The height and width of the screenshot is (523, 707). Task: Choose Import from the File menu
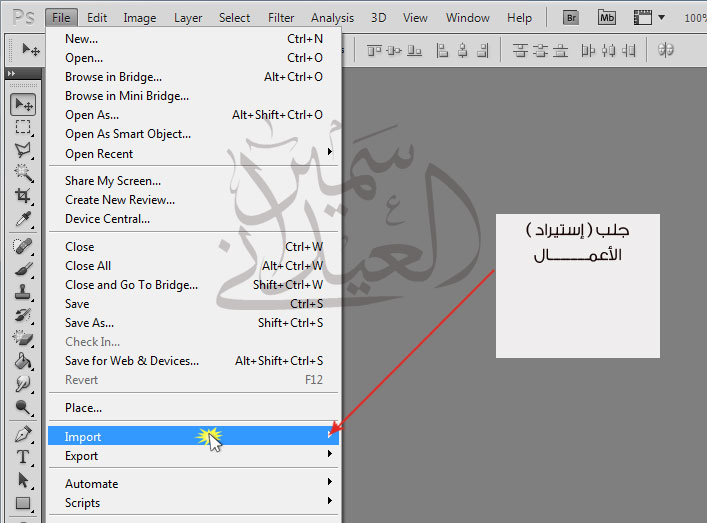(84, 437)
